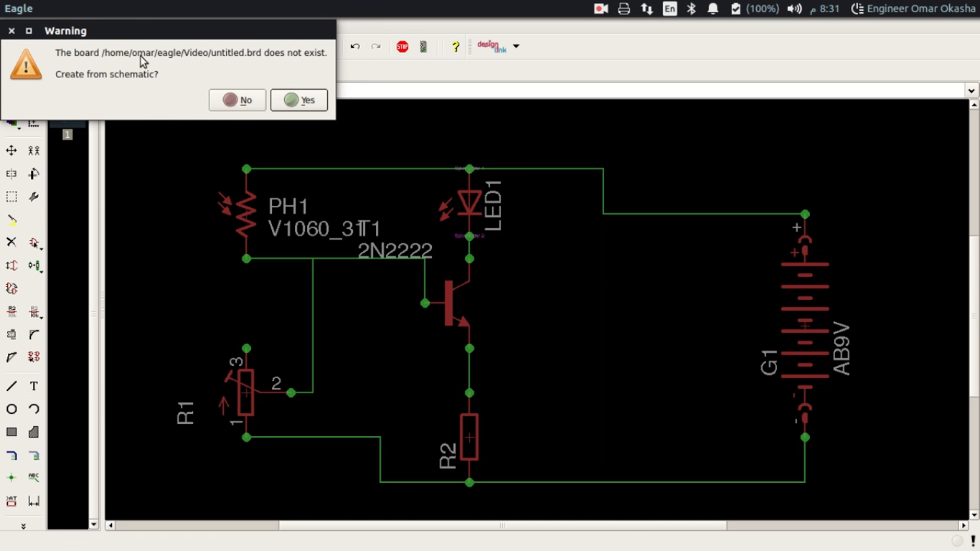Select the Bus drawing tool
980x551 pixels.
(11, 455)
